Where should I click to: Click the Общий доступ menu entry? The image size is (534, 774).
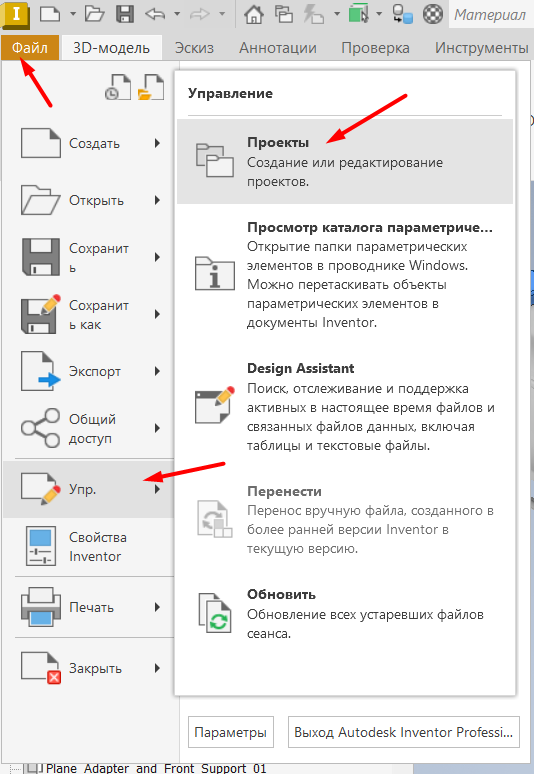(89, 428)
